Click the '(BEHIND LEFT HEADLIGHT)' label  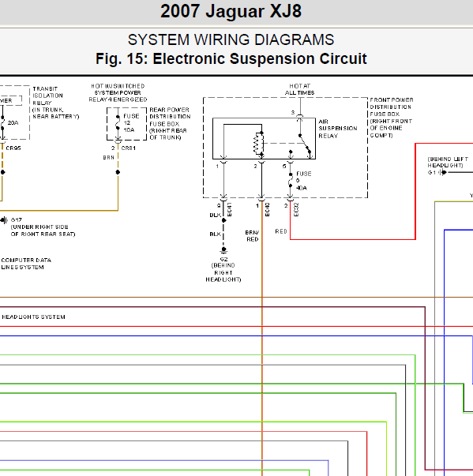(448, 162)
